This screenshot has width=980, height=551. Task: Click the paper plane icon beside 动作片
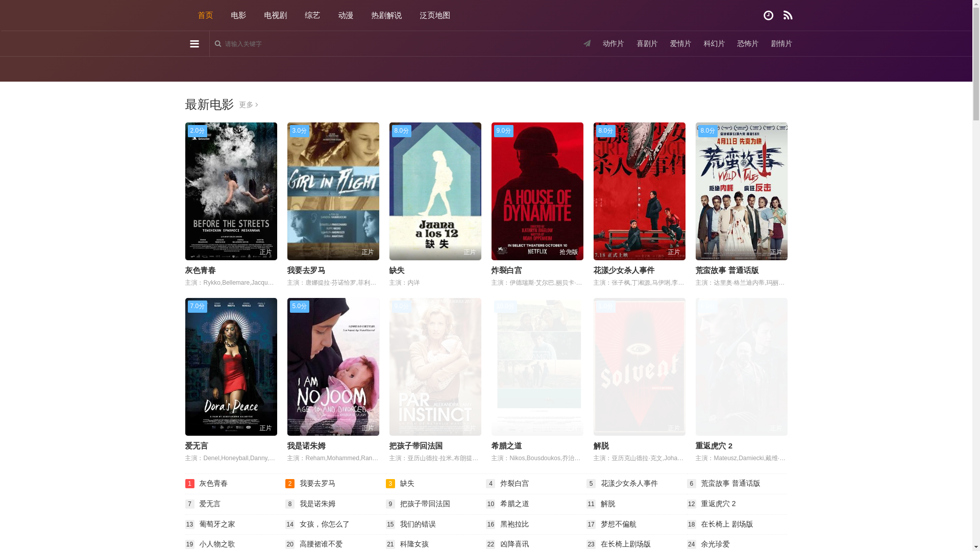[587, 43]
